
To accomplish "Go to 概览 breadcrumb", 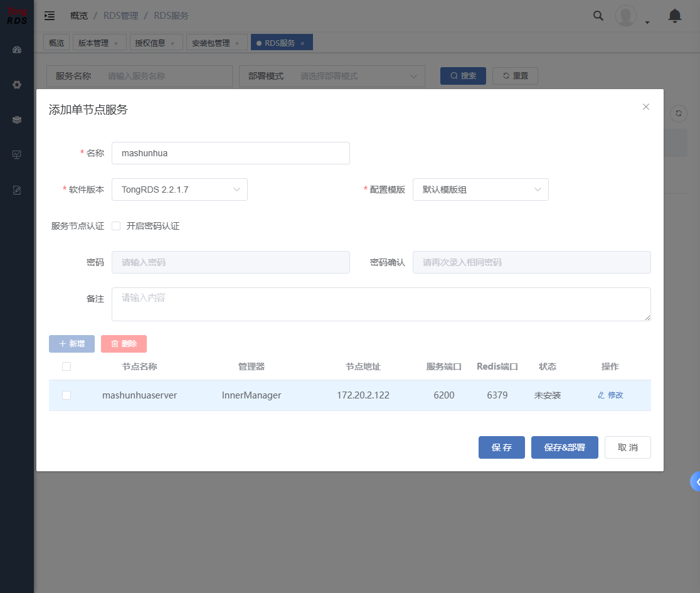I will coord(79,16).
